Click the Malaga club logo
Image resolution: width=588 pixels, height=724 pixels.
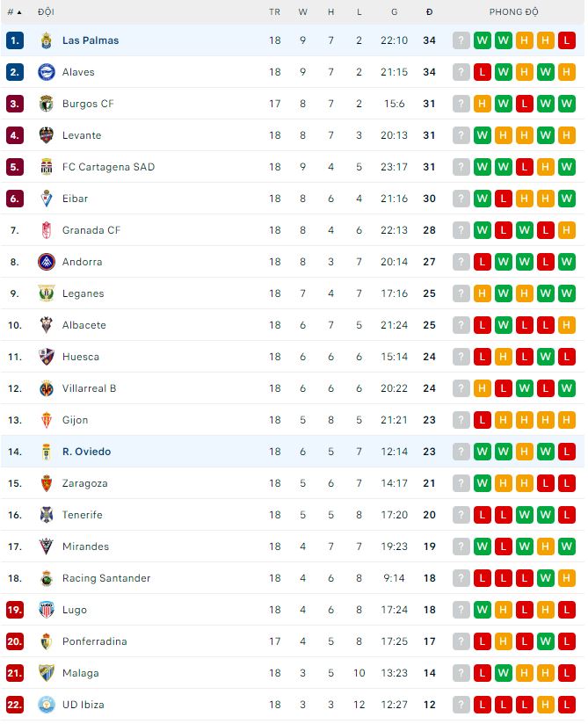[47, 673]
